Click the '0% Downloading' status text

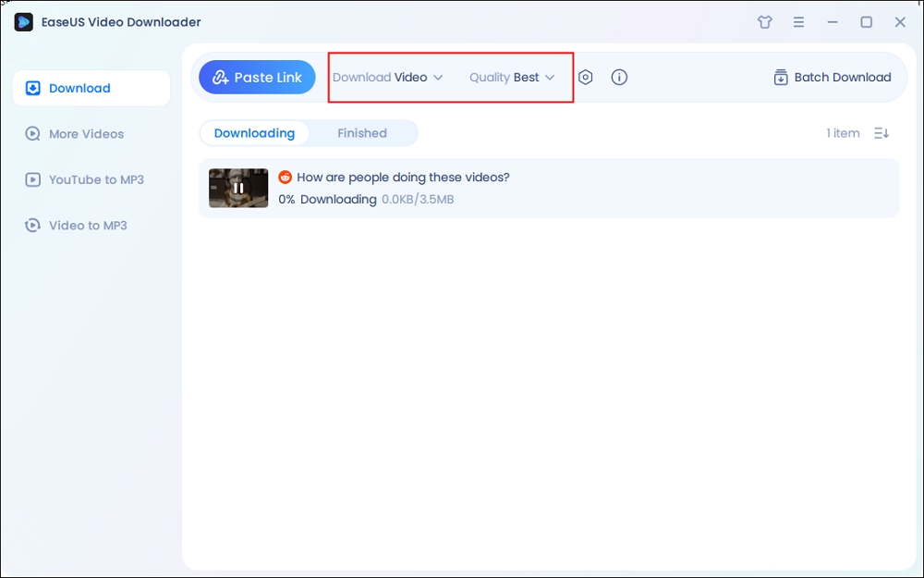click(x=328, y=200)
